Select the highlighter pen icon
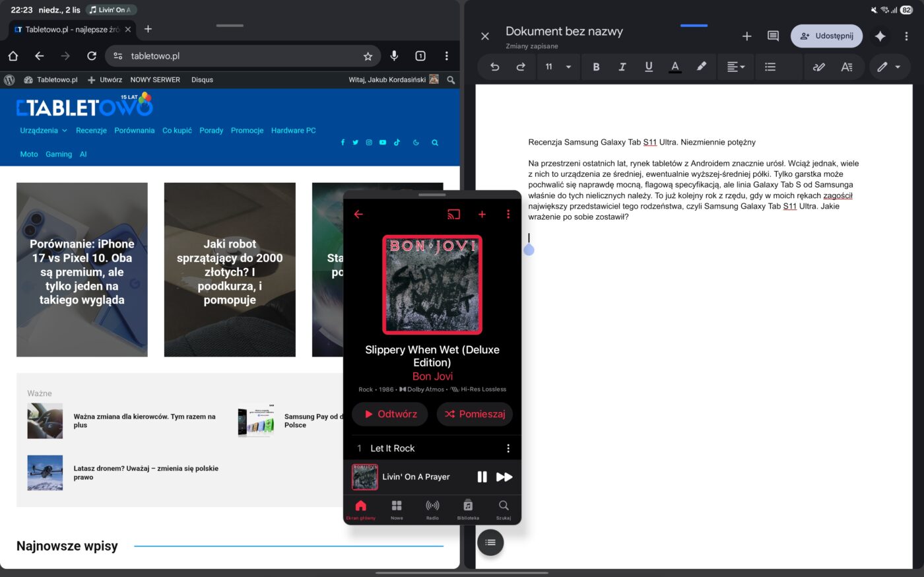924x577 pixels. (x=701, y=67)
